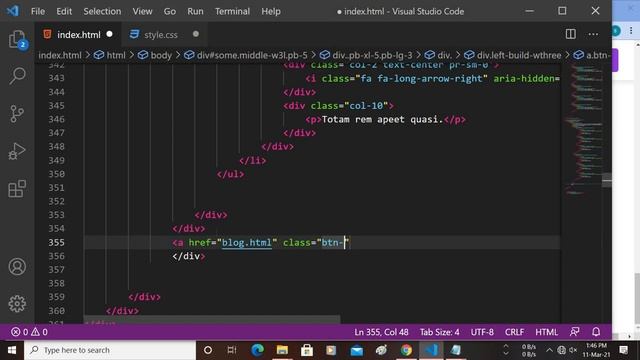This screenshot has height=360, width=640.
Task: Open the Explorer view in activity bar
Action: pos(17,40)
